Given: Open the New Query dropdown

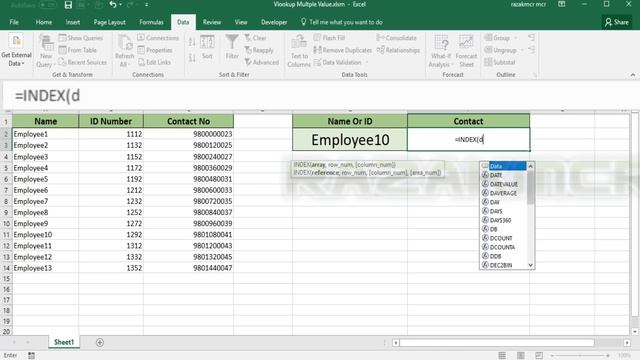Looking at the screenshot, I should pos(46,52).
